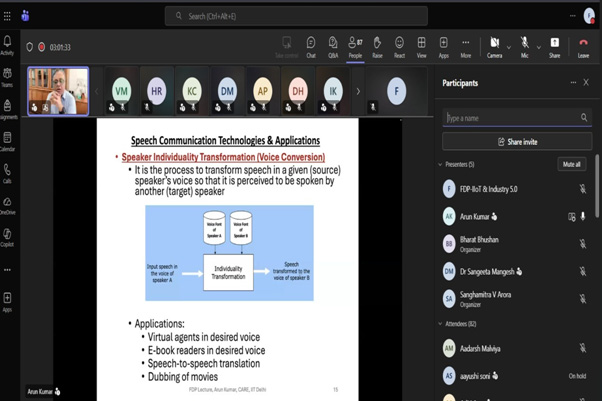Image resolution: width=602 pixels, height=401 pixels.
Task: Collapse the Attendees (82) section
Action: [440, 324]
